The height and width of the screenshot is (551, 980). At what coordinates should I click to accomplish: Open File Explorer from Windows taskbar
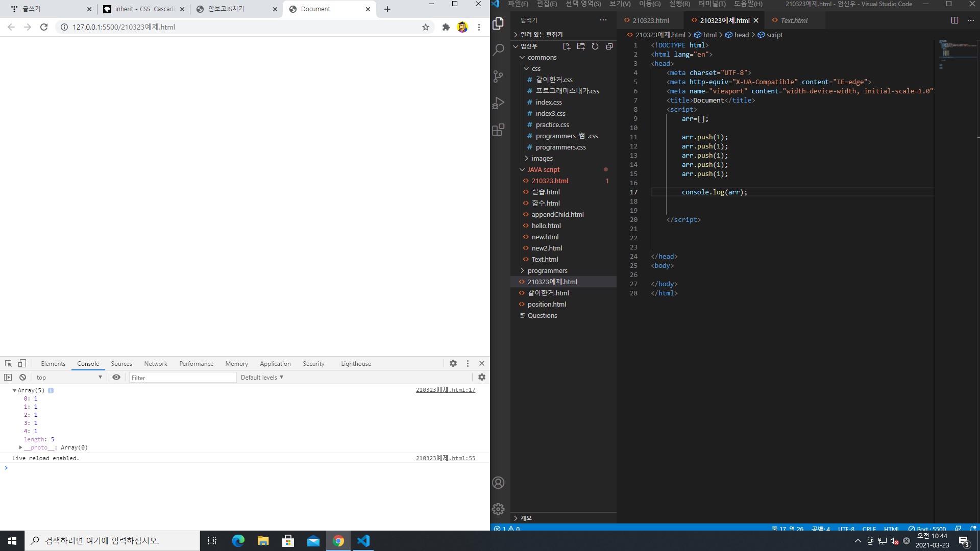(263, 541)
